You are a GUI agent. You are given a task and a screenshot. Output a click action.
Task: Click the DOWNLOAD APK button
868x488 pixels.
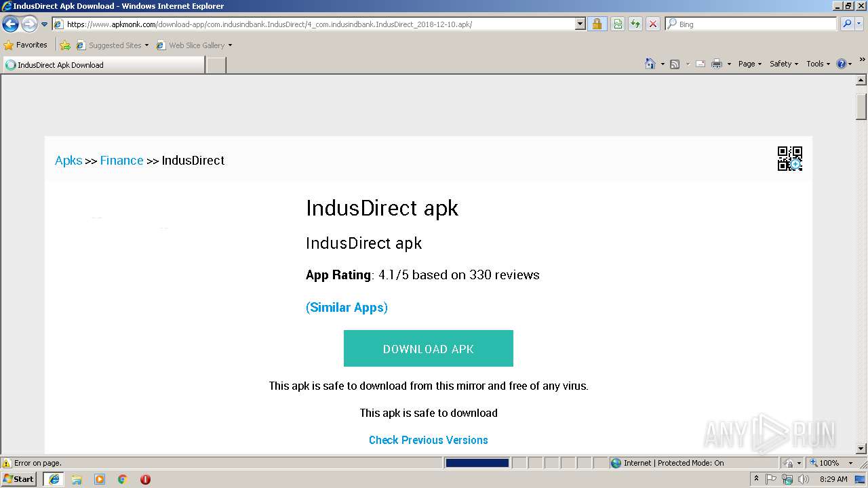click(429, 348)
